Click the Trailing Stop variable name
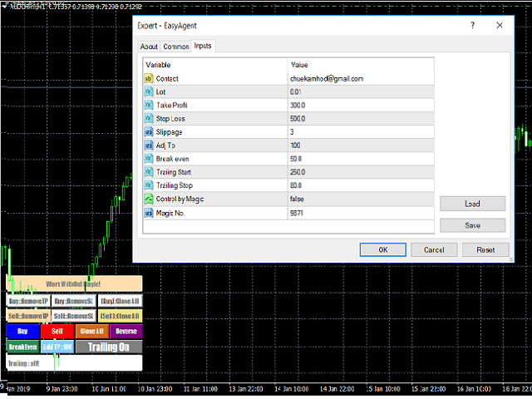The width and height of the screenshot is (532, 399). click(175, 185)
